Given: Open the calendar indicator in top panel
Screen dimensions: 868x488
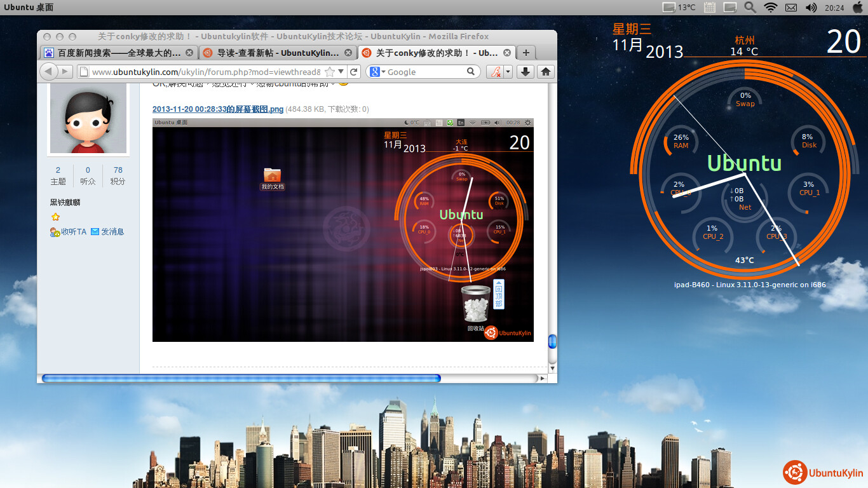Looking at the screenshot, I should click(x=710, y=8).
